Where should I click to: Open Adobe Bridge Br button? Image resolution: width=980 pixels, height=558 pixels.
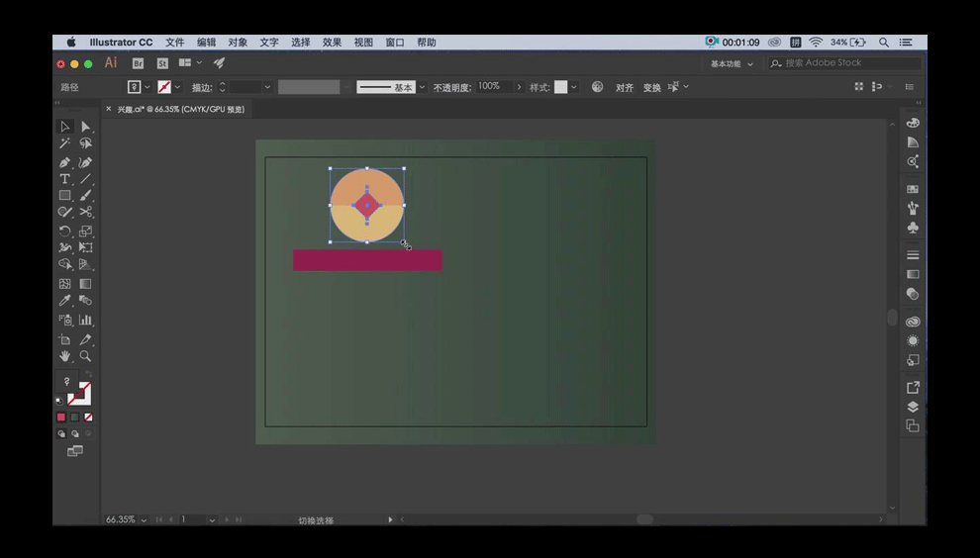[139, 63]
